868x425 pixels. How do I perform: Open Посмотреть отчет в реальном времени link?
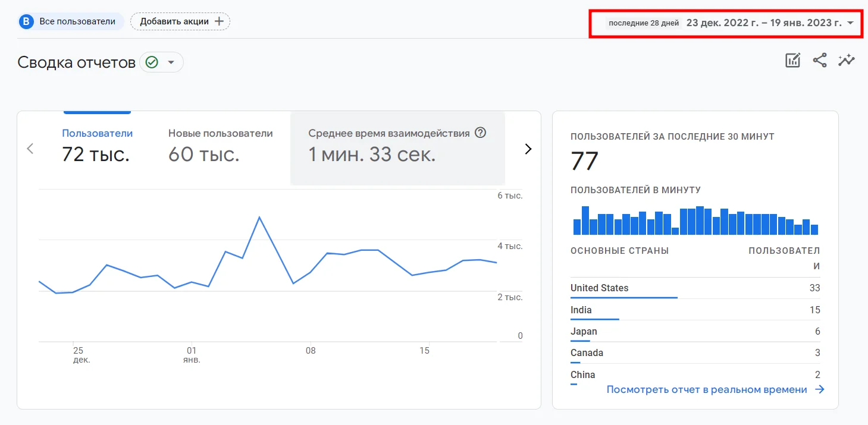(x=707, y=390)
